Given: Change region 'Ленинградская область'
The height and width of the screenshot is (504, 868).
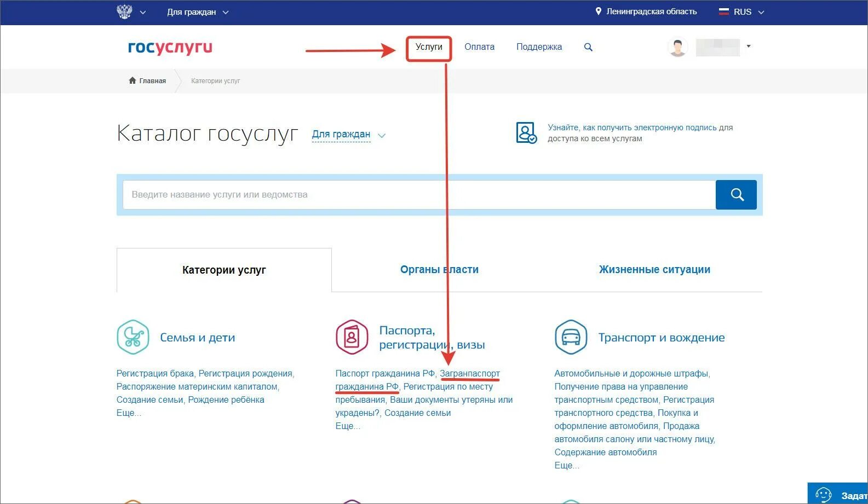Looking at the screenshot, I should (x=651, y=11).
